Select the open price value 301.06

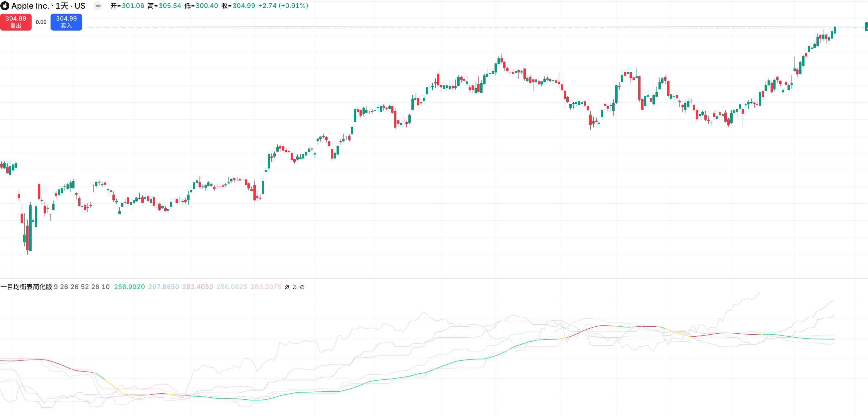point(133,6)
